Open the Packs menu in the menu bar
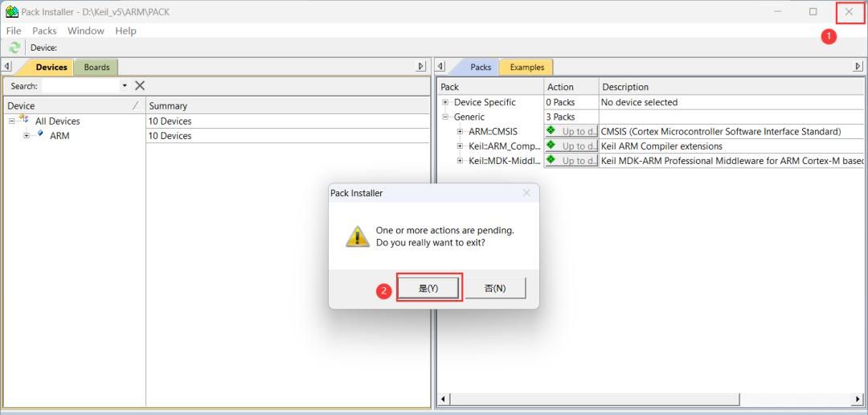 44,31
